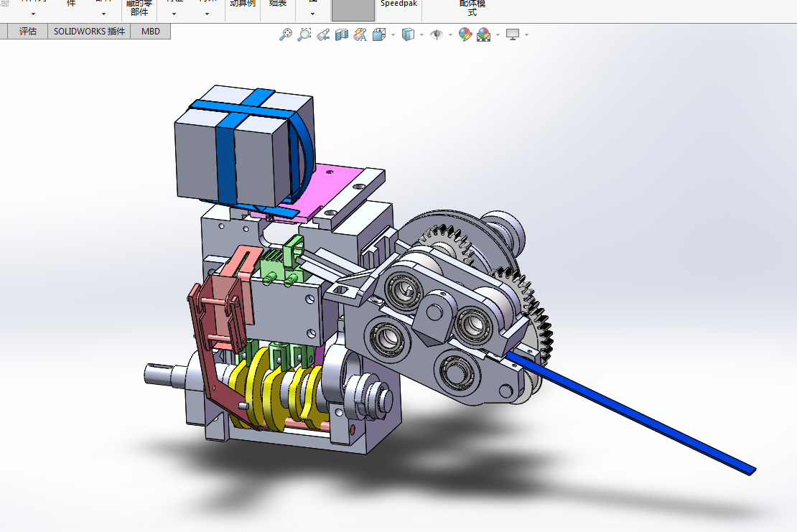Open the View Settings dropdown arrow
The width and height of the screenshot is (797, 532).
(x=526, y=35)
